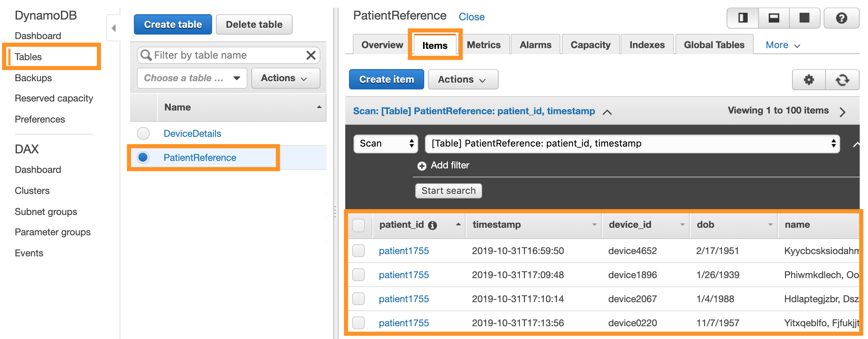Check the row with device4652
Screen dimensions: 868x339
pyautogui.click(x=358, y=251)
